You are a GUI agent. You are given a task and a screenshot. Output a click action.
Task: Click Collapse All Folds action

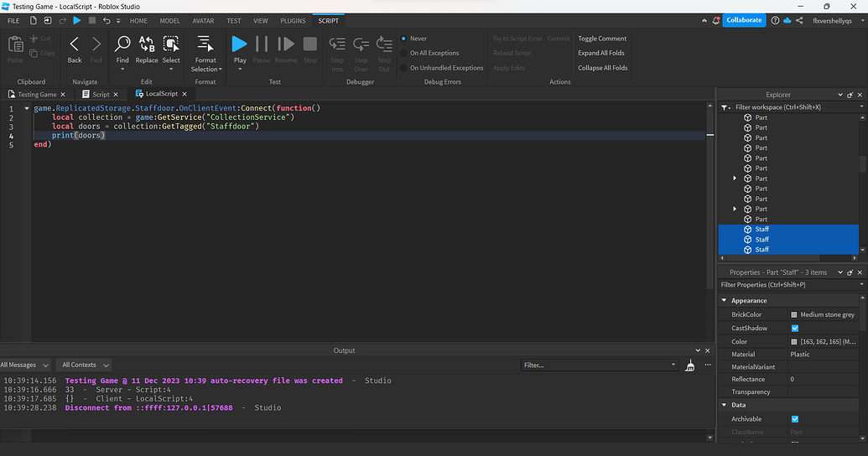[603, 68]
